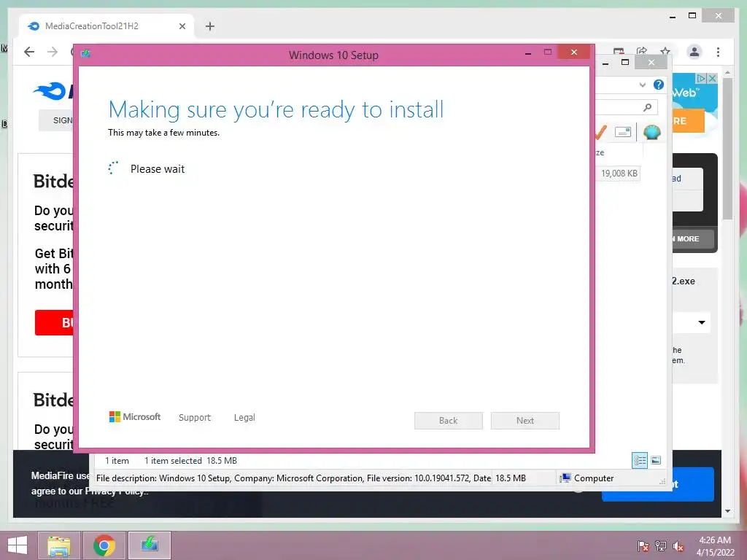Close the MediaCreationTool21H2 Chrome tab

pos(182,26)
